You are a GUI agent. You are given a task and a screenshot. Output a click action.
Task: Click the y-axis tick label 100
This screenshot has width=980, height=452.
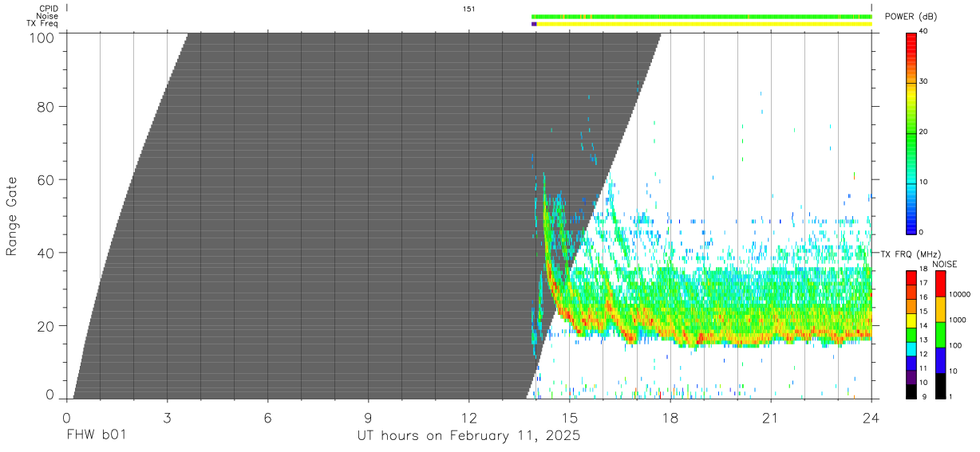coord(41,37)
